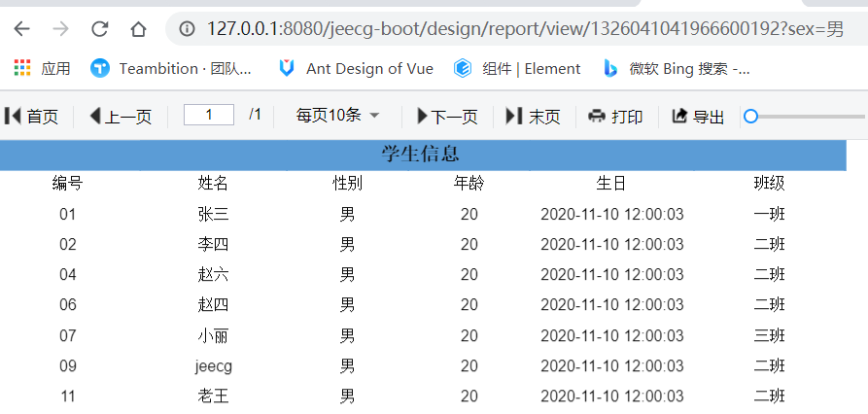This screenshot has height=414, width=868.
Task: Click the 编号 column header
Action: [x=67, y=184]
